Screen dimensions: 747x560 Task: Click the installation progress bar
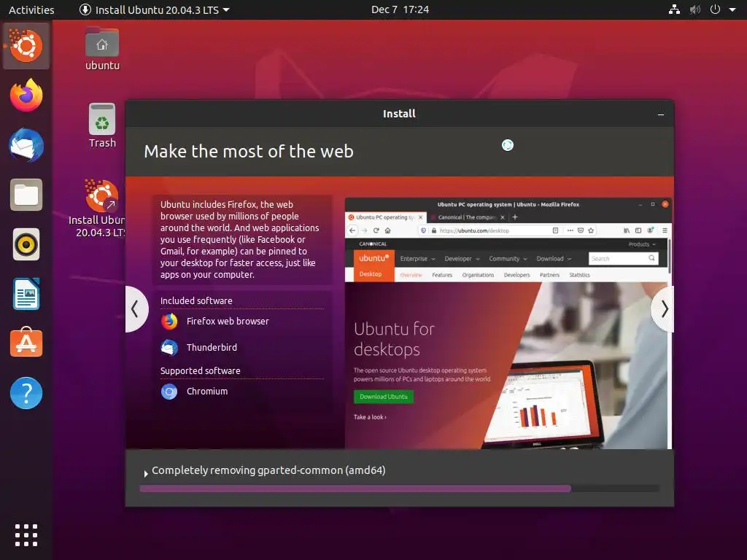pyautogui.click(x=400, y=489)
